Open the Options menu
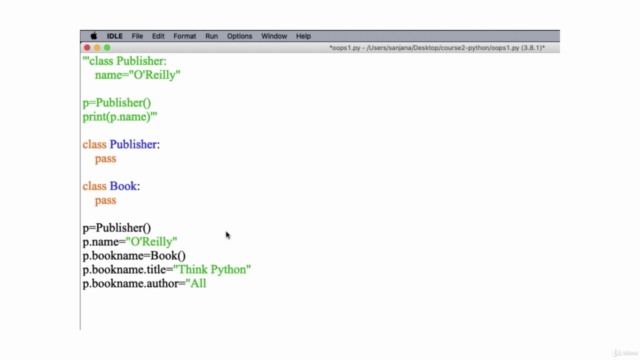The image size is (640, 360). [x=239, y=36]
